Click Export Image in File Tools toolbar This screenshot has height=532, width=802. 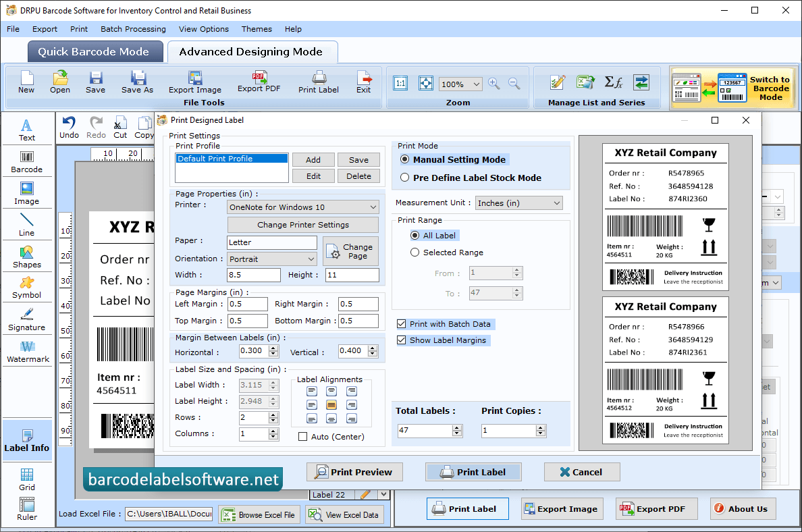pyautogui.click(x=195, y=82)
